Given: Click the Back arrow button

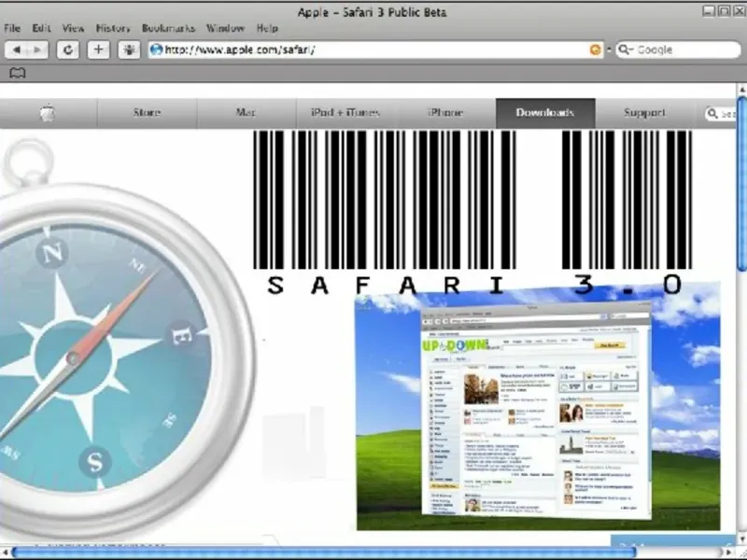Looking at the screenshot, I should coord(16,49).
